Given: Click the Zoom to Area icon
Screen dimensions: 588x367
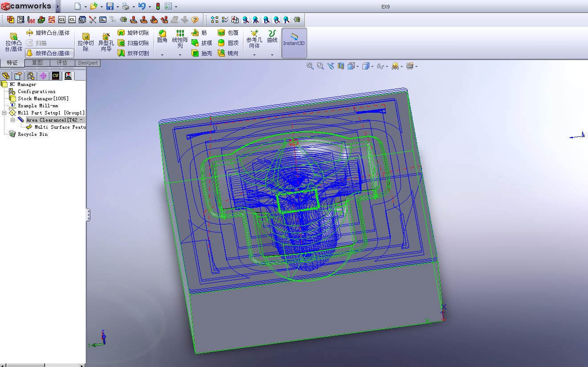Looking at the screenshot, I should [320, 66].
